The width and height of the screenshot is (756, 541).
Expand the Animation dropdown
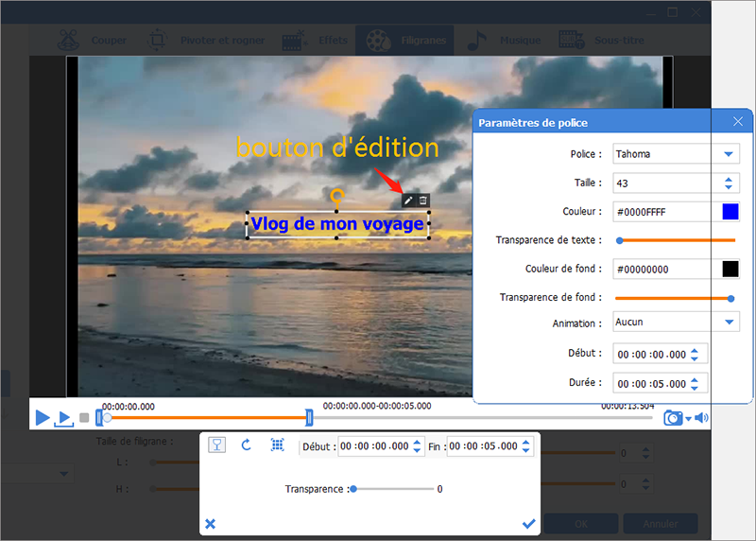click(729, 322)
